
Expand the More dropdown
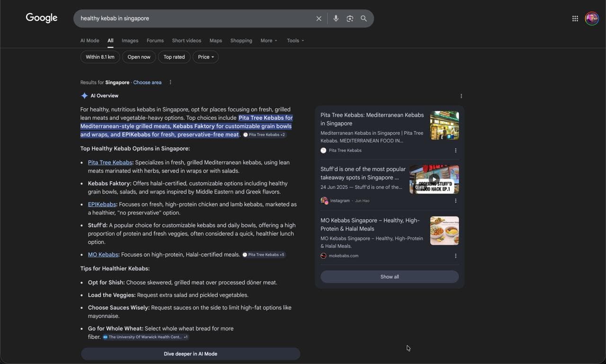pos(269,41)
